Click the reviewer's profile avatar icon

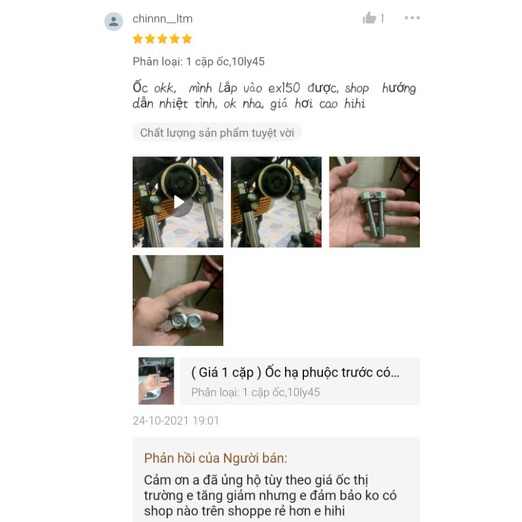(114, 21)
